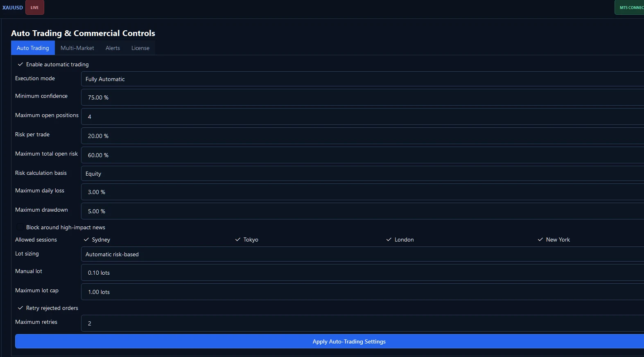This screenshot has width=644, height=357.
Task: Click the Minimum confidence field
Action: pos(362,97)
